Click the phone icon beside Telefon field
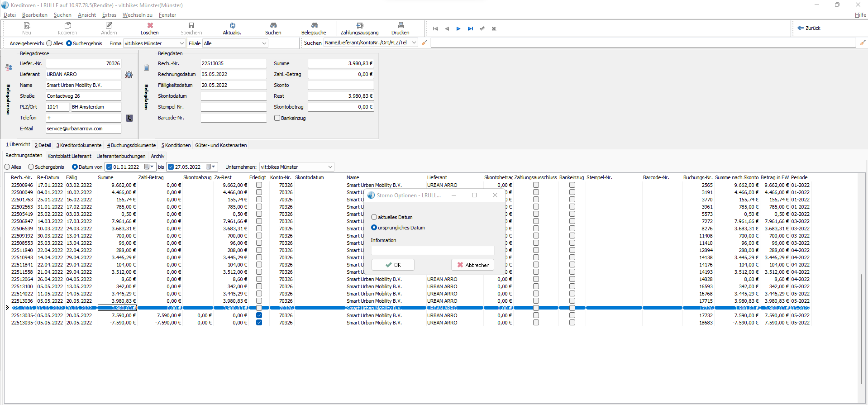 pos(129,118)
